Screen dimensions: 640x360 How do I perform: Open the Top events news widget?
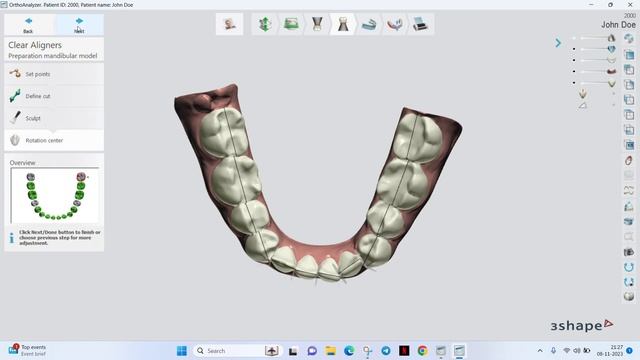click(x=27, y=350)
